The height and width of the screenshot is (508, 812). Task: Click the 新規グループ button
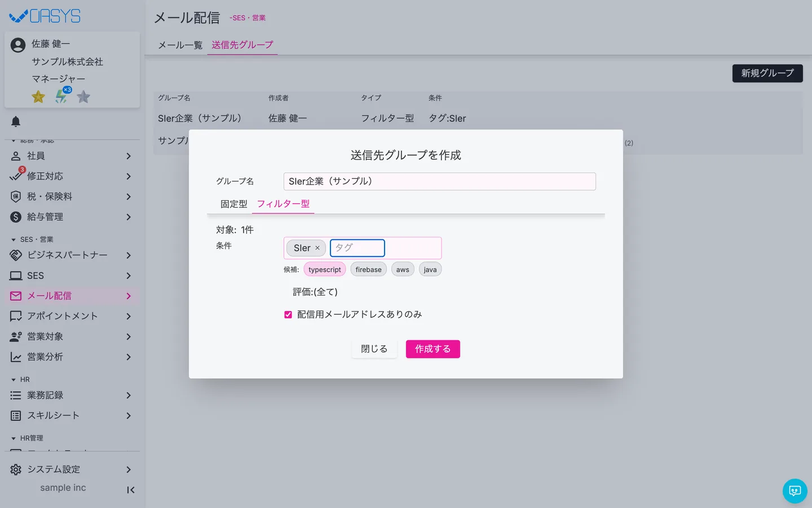[x=767, y=73]
